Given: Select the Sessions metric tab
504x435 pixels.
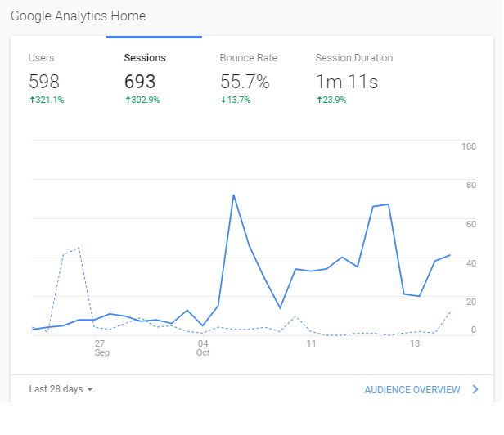Looking at the screenshot, I should pos(154,78).
